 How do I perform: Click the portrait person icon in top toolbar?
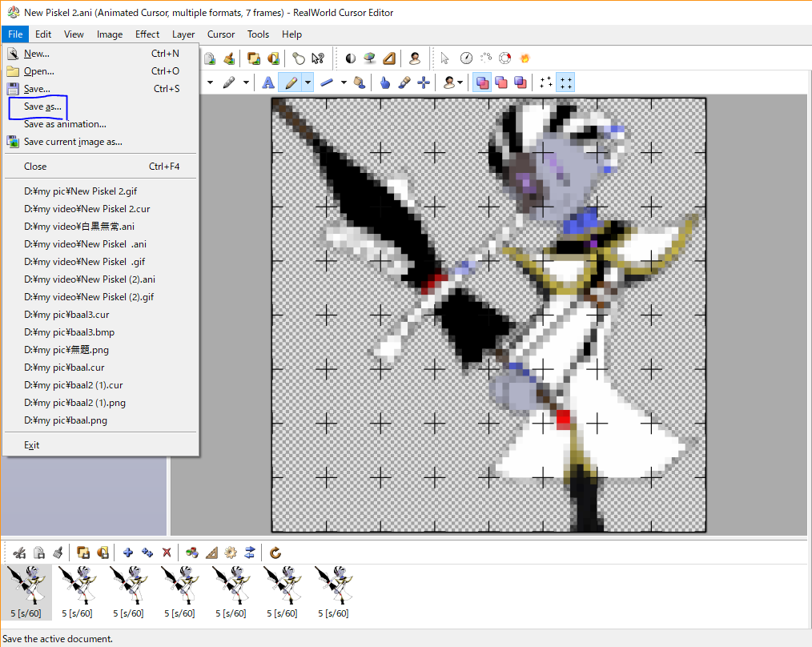pyautogui.click(x=414, y=58)
